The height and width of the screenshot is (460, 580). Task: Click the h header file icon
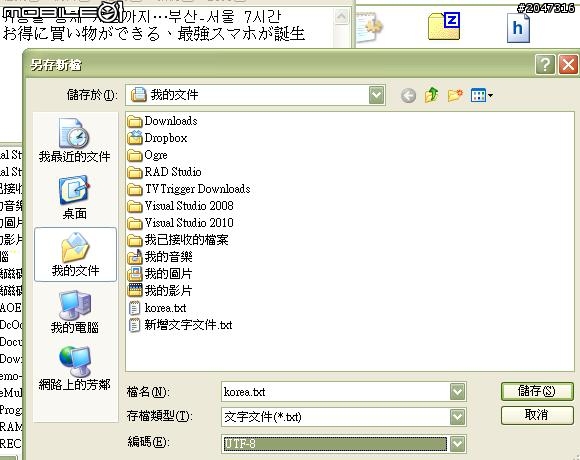[518, 28]
